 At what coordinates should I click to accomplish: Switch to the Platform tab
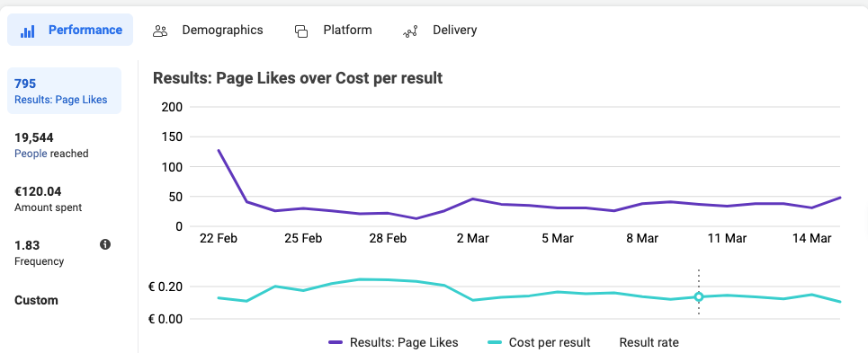click(x=333, y=30)
